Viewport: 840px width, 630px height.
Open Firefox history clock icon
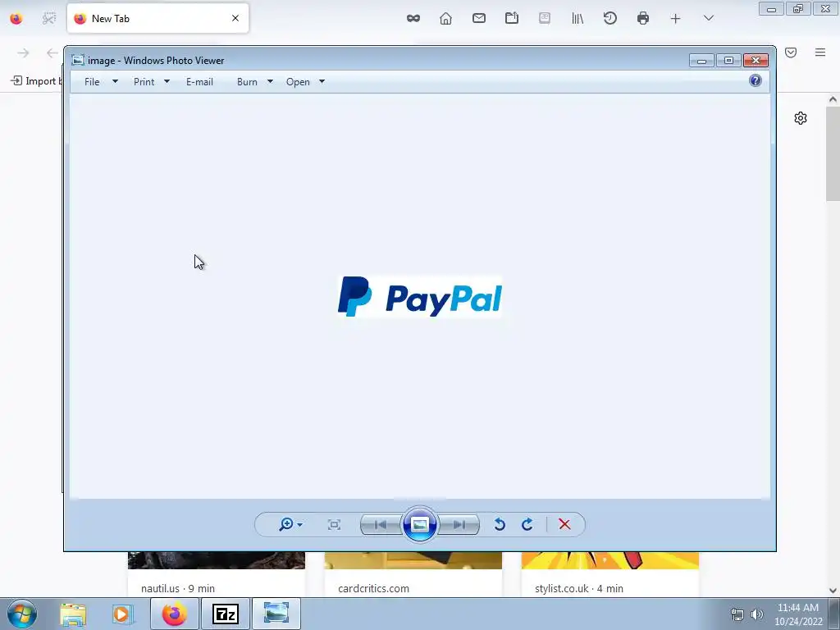tap(610, 18)
